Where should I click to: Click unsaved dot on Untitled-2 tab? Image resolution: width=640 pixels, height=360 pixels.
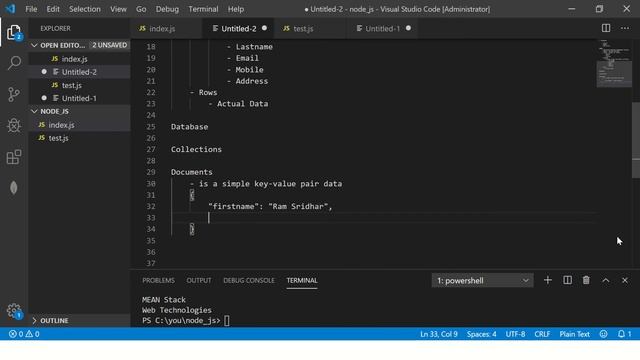(264, 28)
